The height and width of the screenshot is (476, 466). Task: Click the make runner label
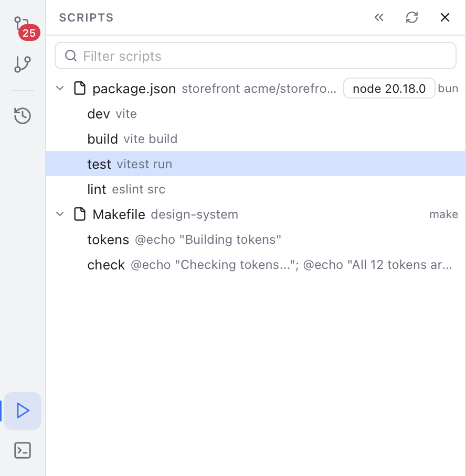click(x=443, y=214)
